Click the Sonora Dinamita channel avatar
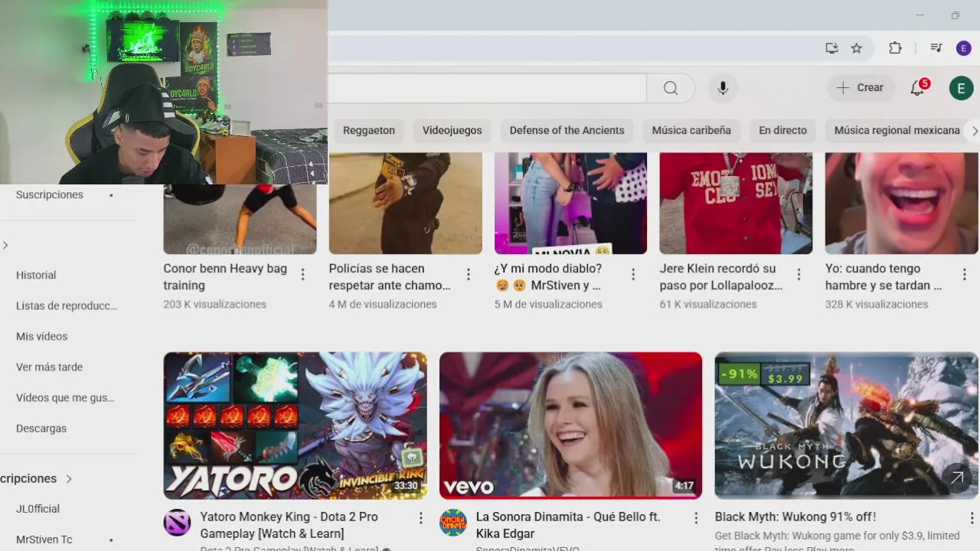Screen dimensions: 980x551 (452, 522)
